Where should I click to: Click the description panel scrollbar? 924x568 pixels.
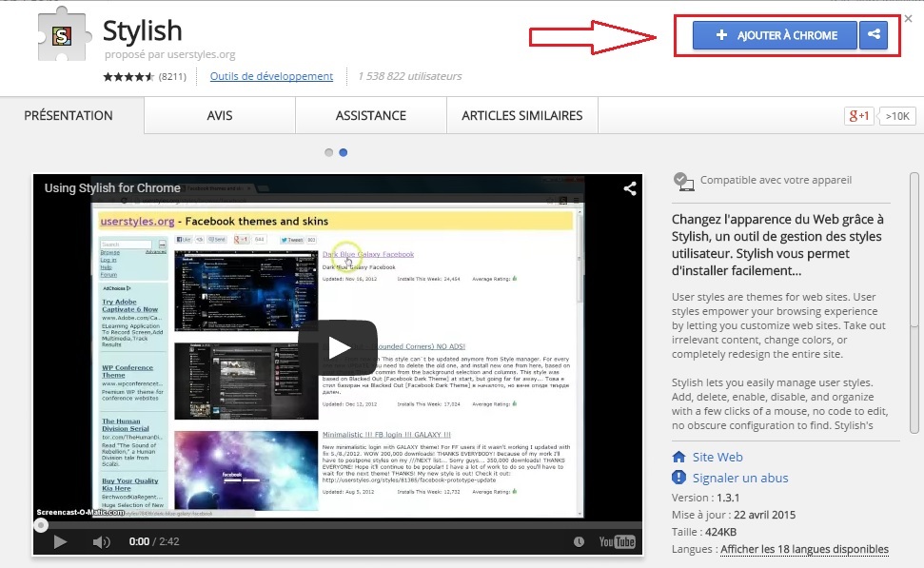pos(914,303)
